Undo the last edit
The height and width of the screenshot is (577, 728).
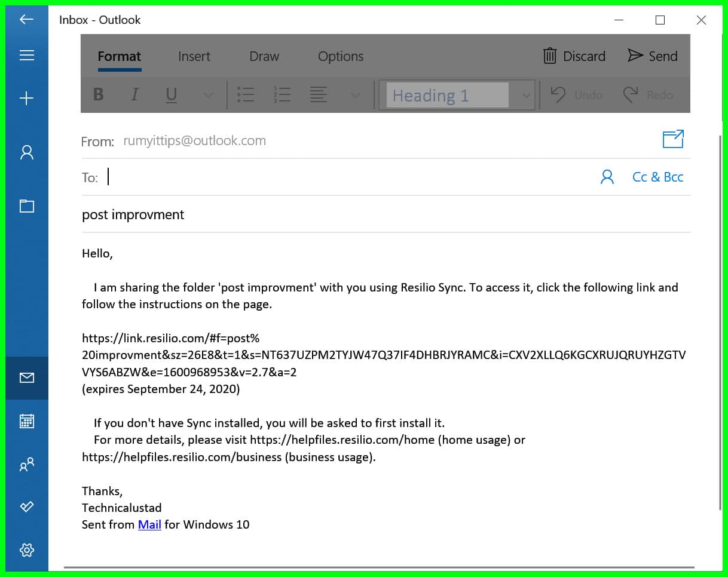tap(576, 95)
